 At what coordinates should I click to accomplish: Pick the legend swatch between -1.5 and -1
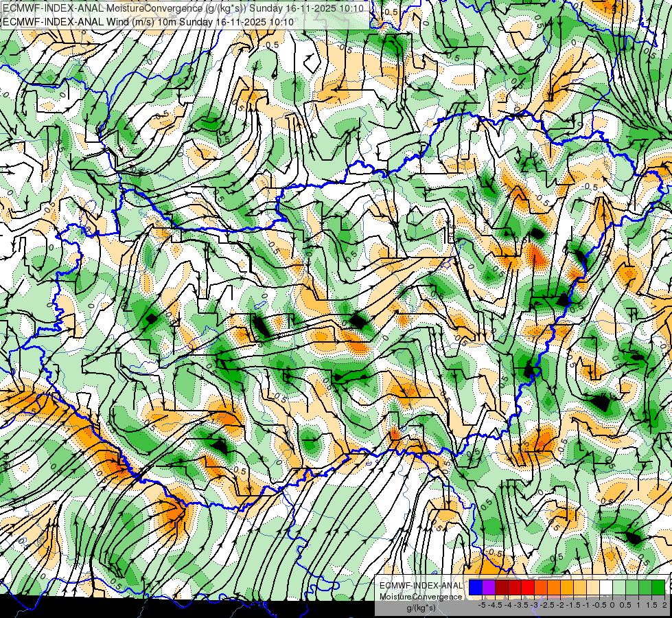pyautogui.click(x=580, y=588)
